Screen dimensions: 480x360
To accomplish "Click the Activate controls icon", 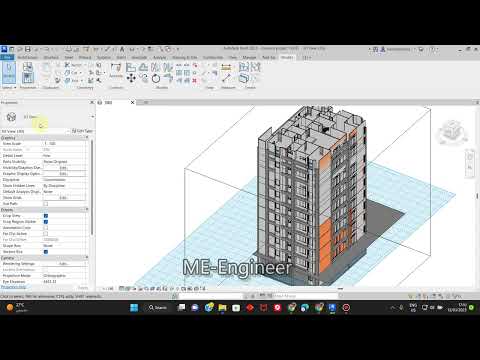I will pyautogui.click(x=116, y=70).
